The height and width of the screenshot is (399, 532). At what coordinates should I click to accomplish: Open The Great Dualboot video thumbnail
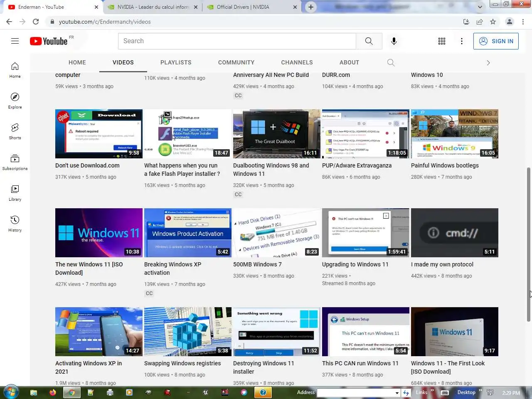[277, 134]
